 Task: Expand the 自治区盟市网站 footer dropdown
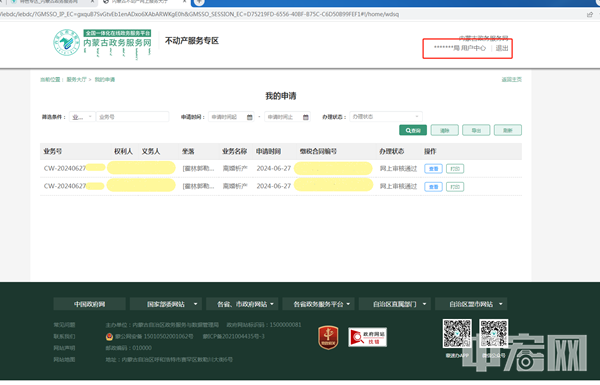(x=471, y=304)
